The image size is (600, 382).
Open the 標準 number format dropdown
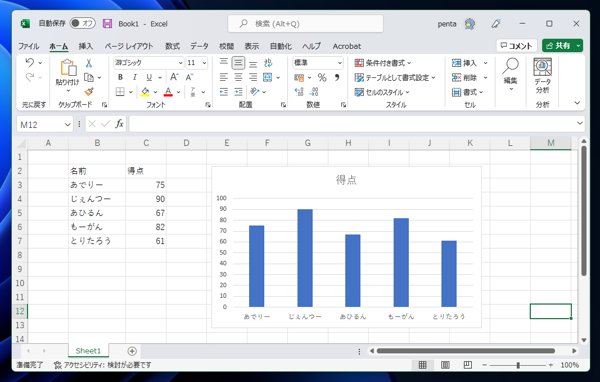click(x=318, y=63)
